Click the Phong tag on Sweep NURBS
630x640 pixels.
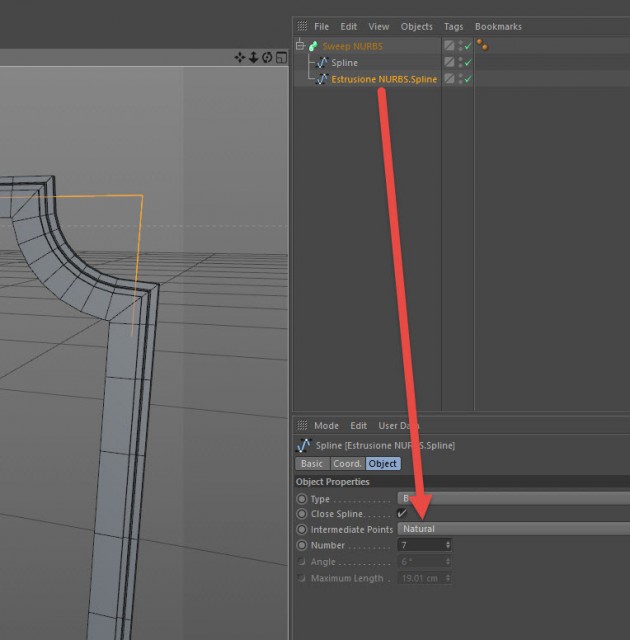coord(482,45)
